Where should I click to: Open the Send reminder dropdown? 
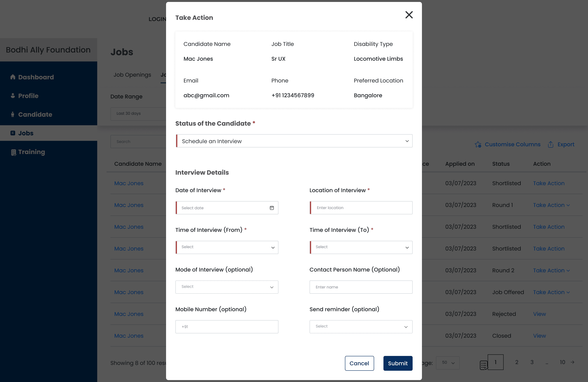(361, 327)
